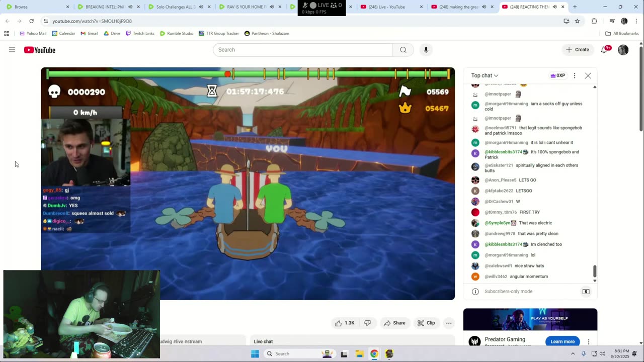The image size is (644, 362).
Task: Show hidden system tray icons
Action: click(x=573, y=354)
